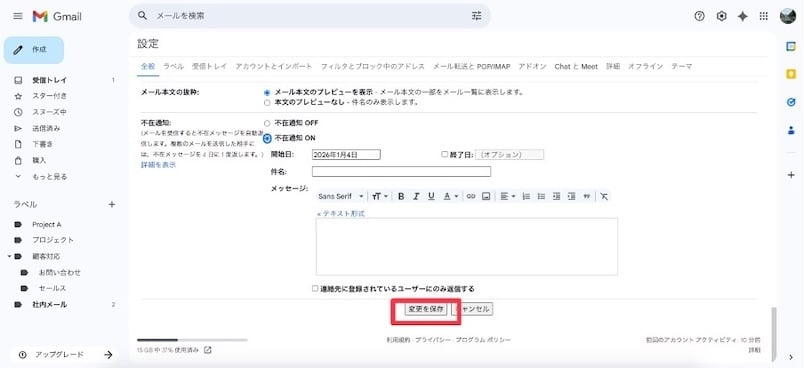Screen dimensions: 804x368
Task: Click the アップグレード button
Action: point(65,355)
